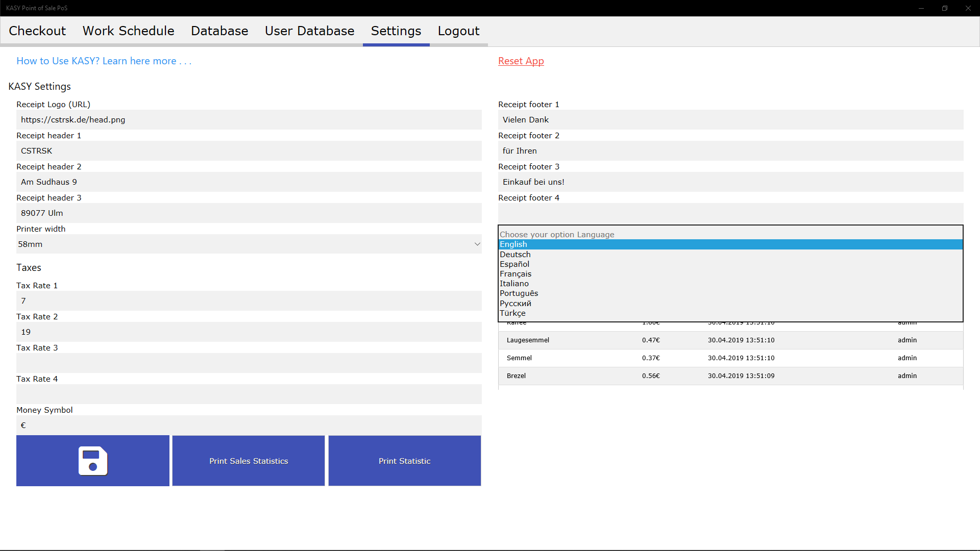Click the Print Statistic button
This screenshot has height=551, width=980.
pyautogui.click(x=405, y=461)
